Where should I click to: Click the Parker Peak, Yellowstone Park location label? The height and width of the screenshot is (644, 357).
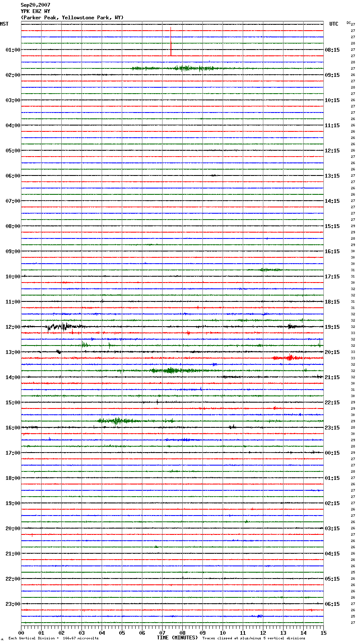pyautogui.click(x=72, y=18)
